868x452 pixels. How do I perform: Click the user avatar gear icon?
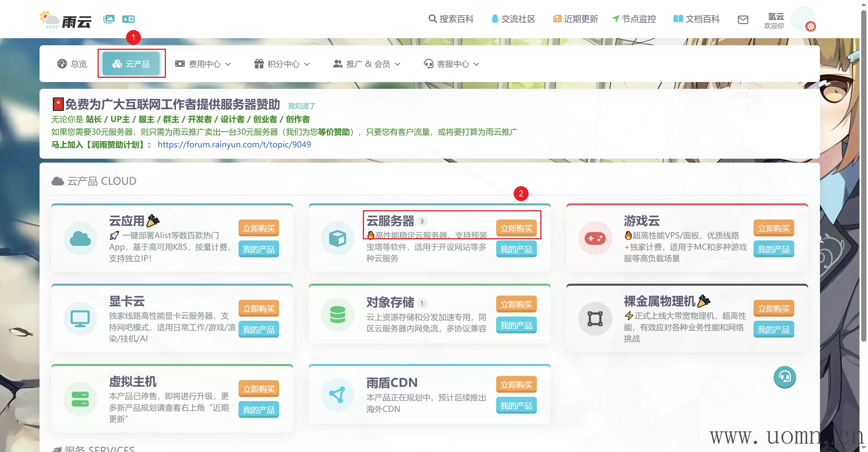810,26
